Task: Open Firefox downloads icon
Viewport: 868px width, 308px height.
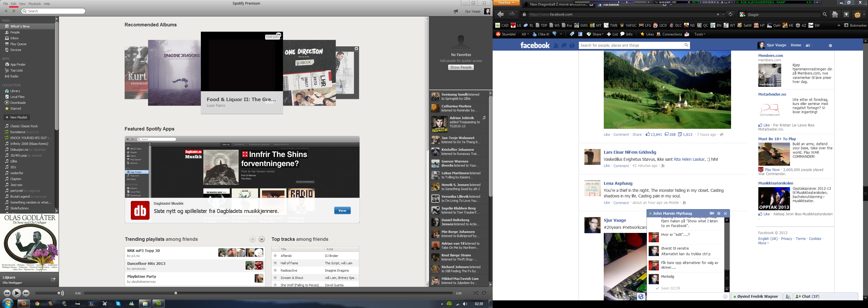Action: point(846,14)
